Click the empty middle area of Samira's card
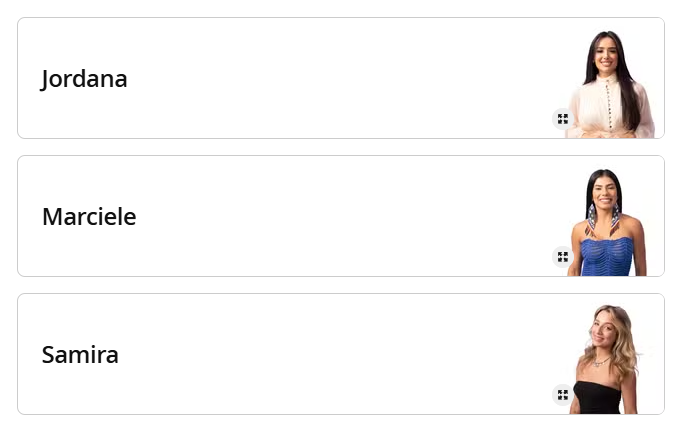This screenshot has height=437, width=683. [340, 355]
